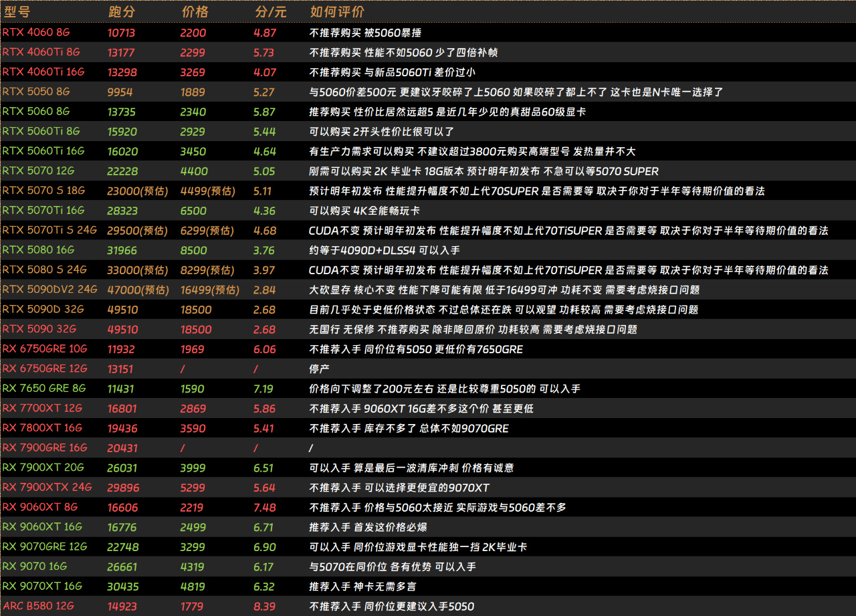The height and width of the screenshot is (616, 856).
Task: Select the benchmark score 31966
Action: [x=122, y=250]
